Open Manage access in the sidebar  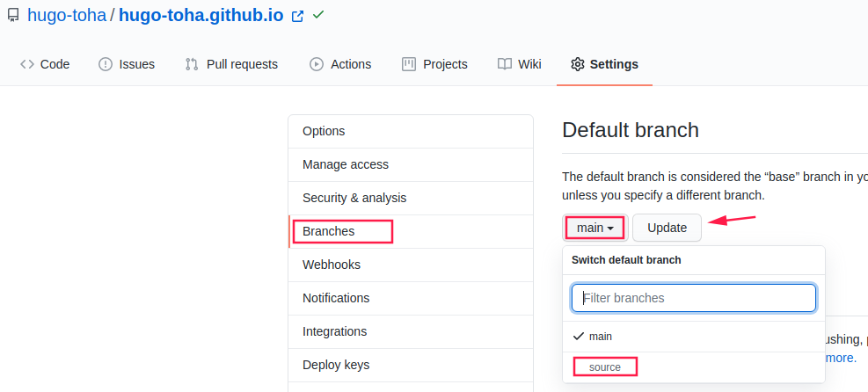pos(411,164)
